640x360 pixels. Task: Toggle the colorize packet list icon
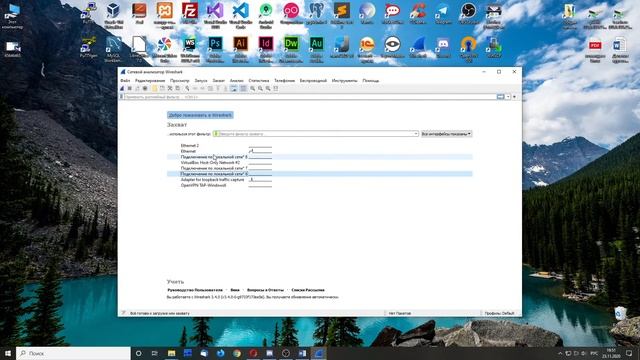[243, 88]
